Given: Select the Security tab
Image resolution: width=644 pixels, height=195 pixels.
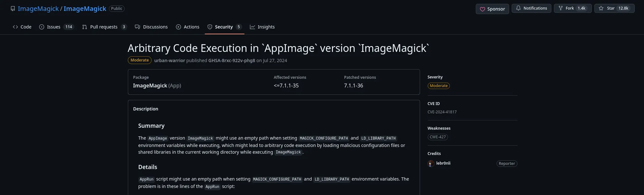Looking at the screenshot, I should pyautogui.click(x=224, y=27).
